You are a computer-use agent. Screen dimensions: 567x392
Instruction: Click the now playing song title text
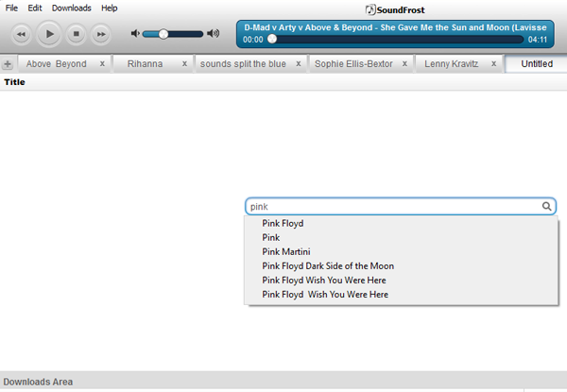(x=395, y=27)
